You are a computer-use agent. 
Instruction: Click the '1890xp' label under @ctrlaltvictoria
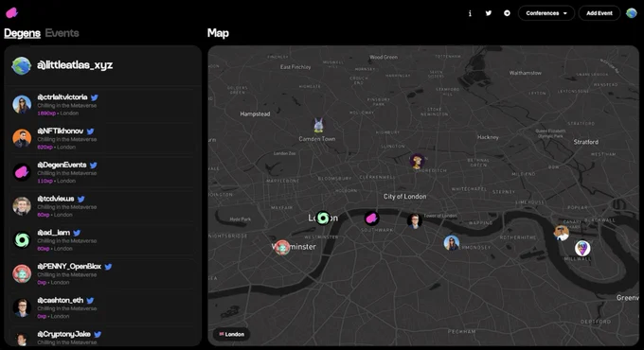point(46,114)
